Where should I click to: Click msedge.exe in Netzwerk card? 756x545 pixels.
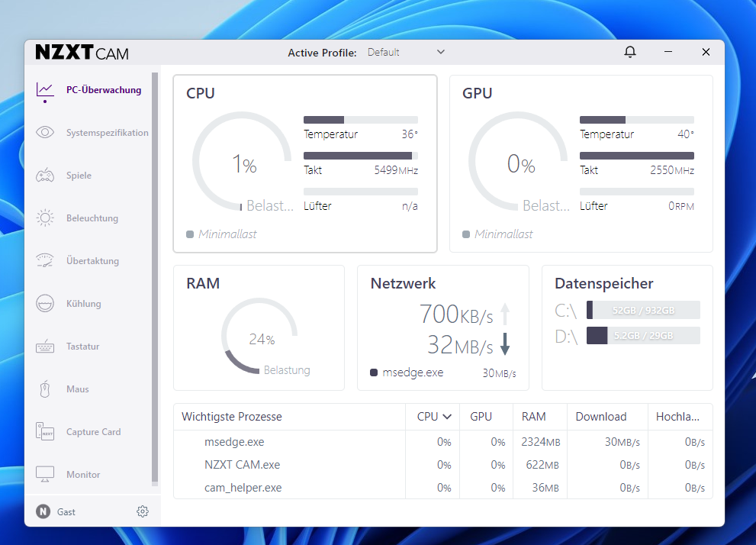coord(413,372)
